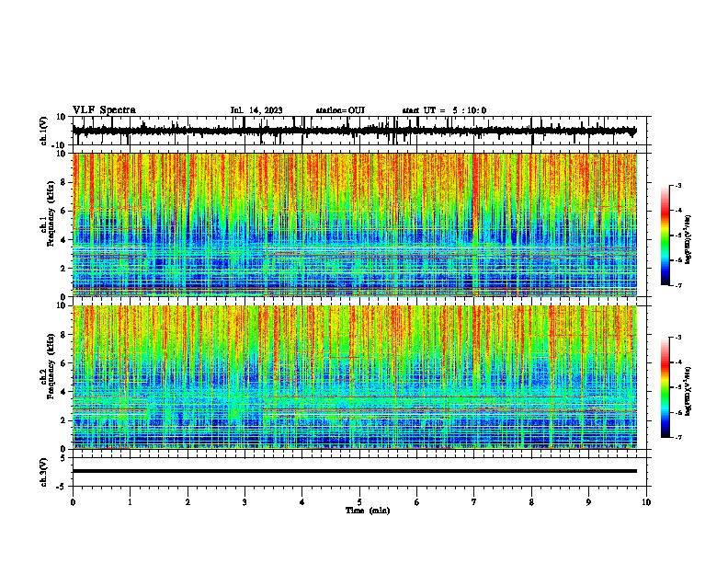Click the "start UT = 5 : 10: 0" text
This screenshot has width=728, height=563.
click(x=444, y=110)
